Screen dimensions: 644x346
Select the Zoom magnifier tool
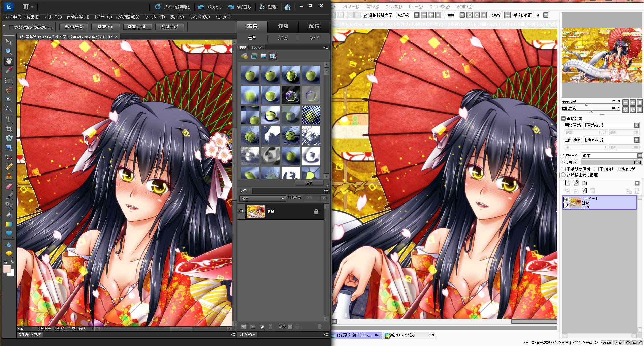coord(9,51)
